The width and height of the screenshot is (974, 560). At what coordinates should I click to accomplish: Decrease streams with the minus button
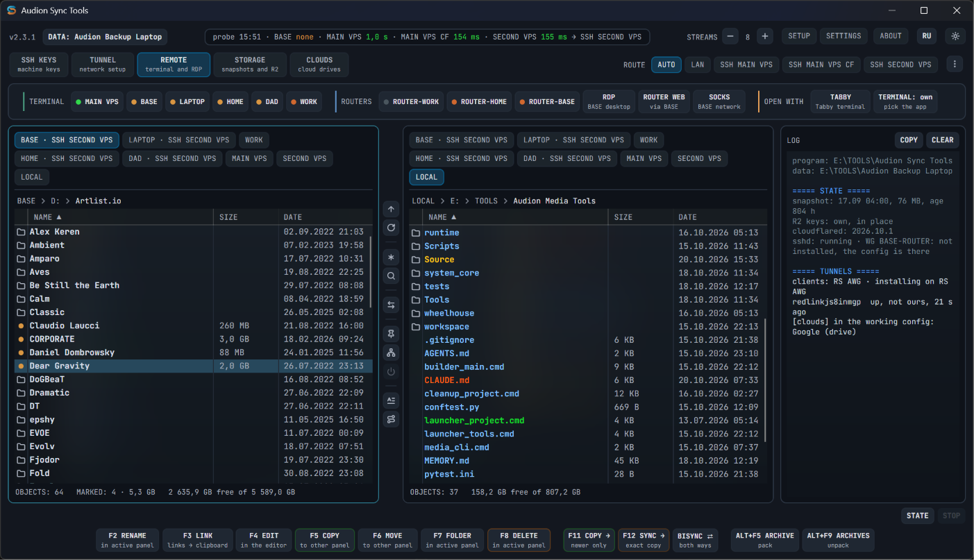point(730,37)
